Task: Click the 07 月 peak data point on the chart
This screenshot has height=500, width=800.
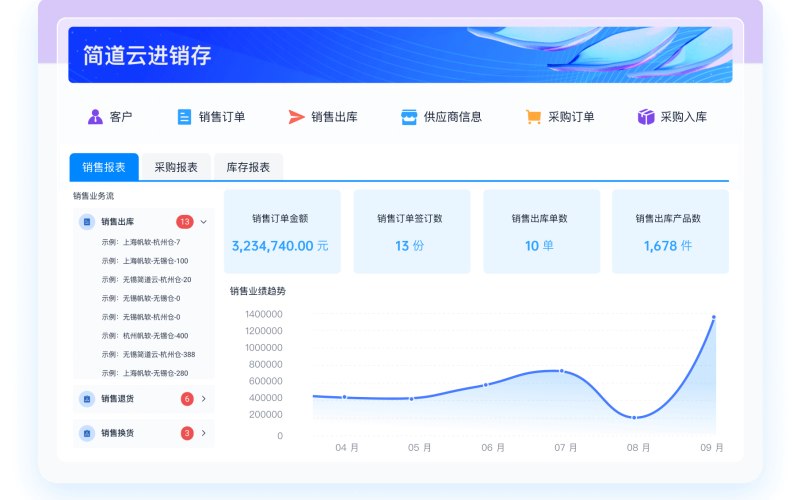Action: click(x=562, y=371)
